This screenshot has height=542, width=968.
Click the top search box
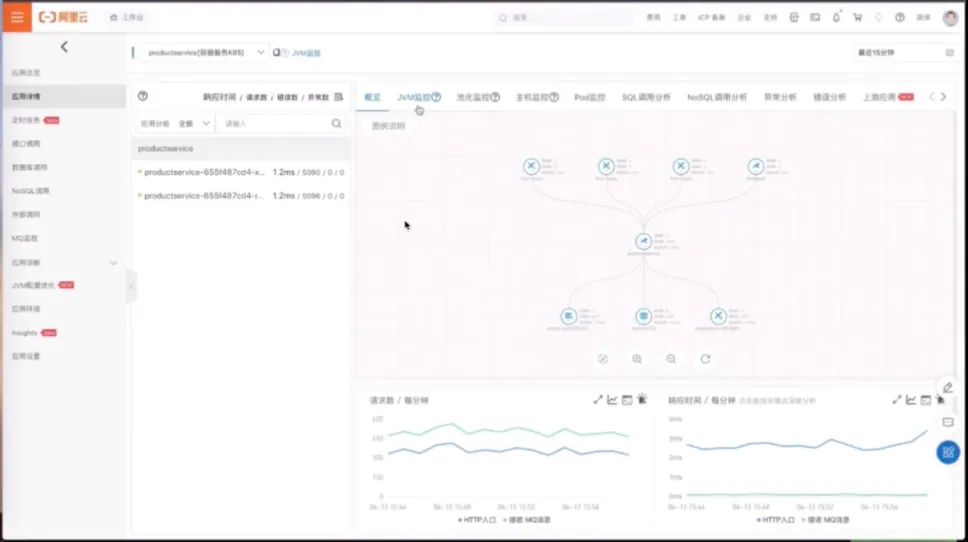565,17
